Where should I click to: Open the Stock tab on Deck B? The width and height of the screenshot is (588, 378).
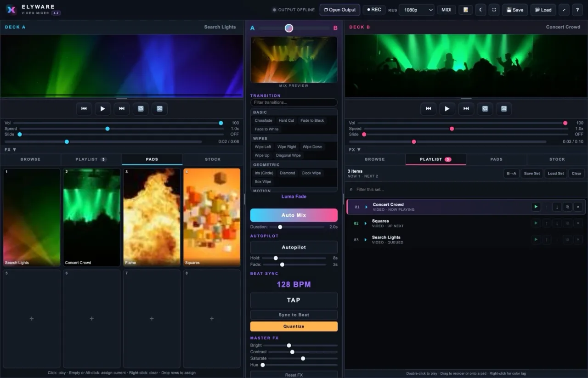[x=557, y=159]
